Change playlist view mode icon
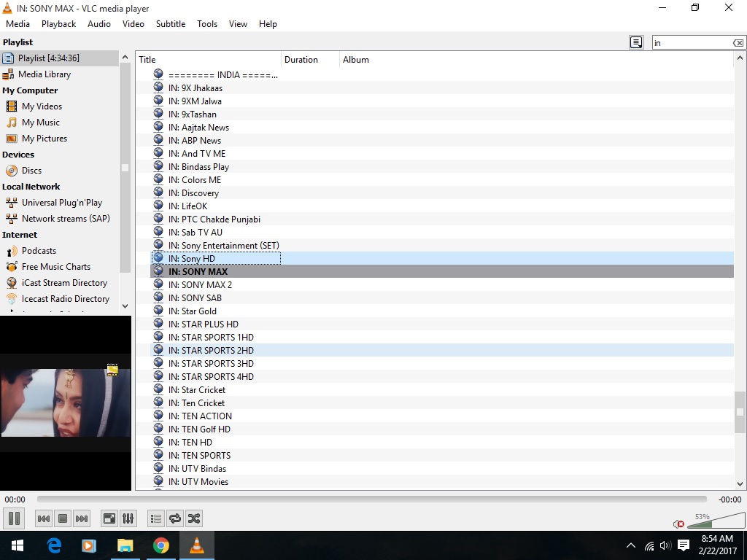The image size is (747, 560). [636, 42]
